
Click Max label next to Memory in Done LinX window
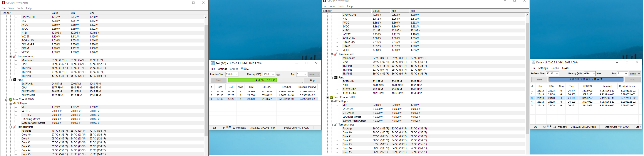coord(599,74)
